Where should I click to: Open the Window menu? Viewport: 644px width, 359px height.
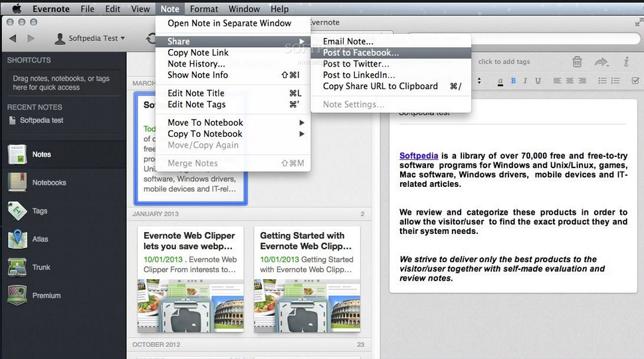click(244, 9)
